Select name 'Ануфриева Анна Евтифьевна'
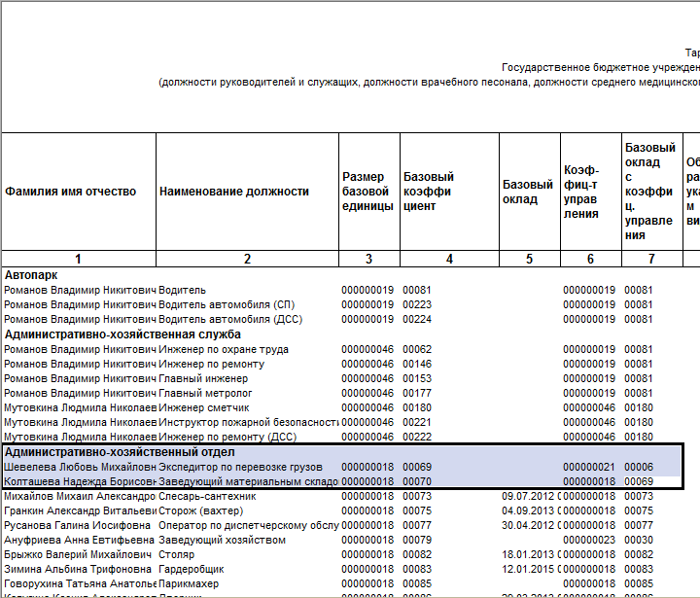The height and width of the screenshot is (598, 700). (79, 540)
